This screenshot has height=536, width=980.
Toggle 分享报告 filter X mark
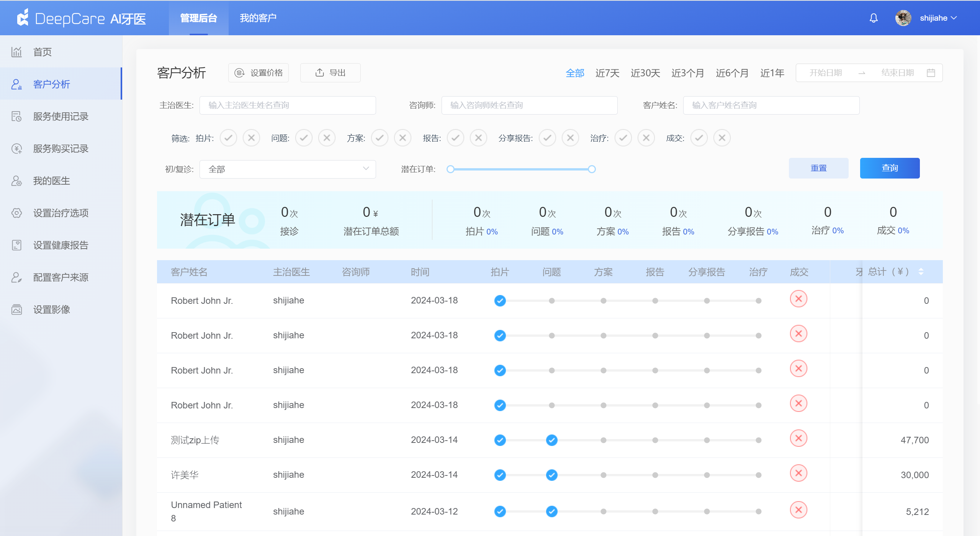tap(570, 138)
